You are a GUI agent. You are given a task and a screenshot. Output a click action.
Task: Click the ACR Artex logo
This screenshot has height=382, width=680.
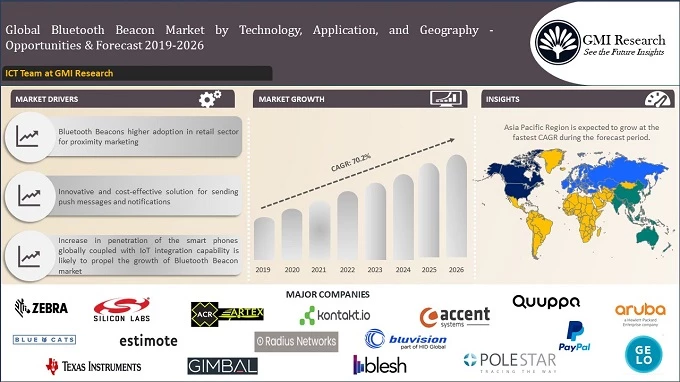(227, 314)
